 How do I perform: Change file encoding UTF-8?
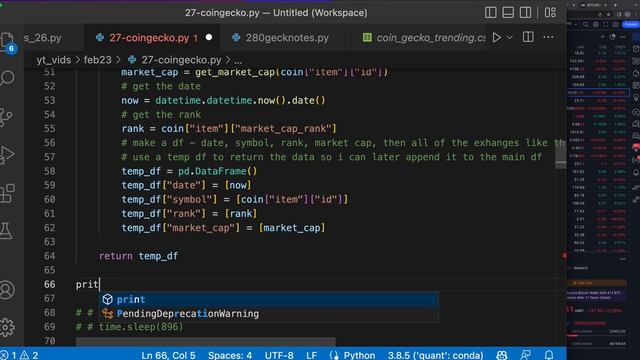click(x=279, y=355)
